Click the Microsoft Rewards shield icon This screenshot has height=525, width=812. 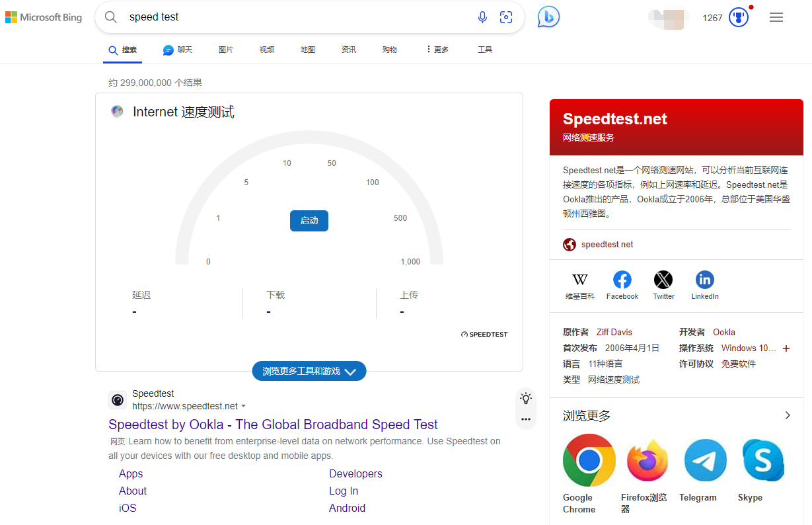(738, 17)
